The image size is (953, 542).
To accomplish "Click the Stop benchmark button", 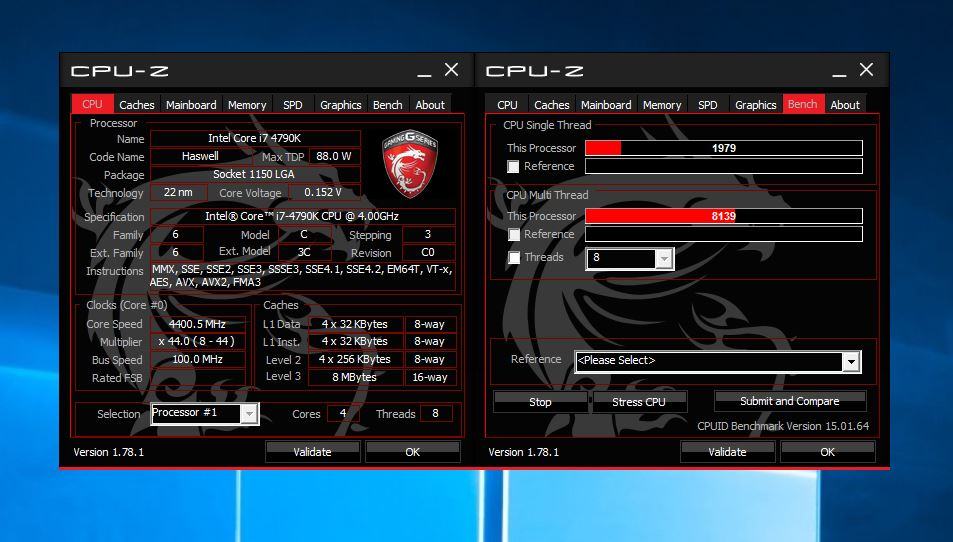I will click(540, 402).
